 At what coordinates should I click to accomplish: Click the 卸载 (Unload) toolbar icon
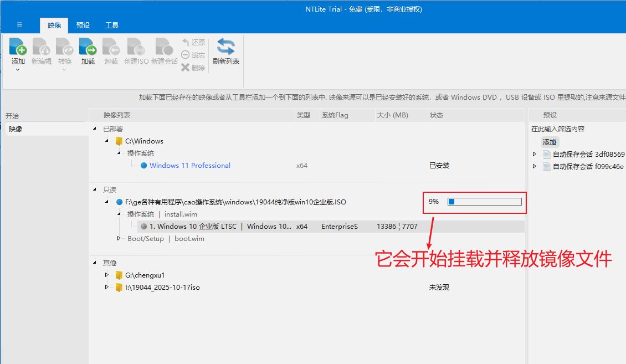[111, 47]
